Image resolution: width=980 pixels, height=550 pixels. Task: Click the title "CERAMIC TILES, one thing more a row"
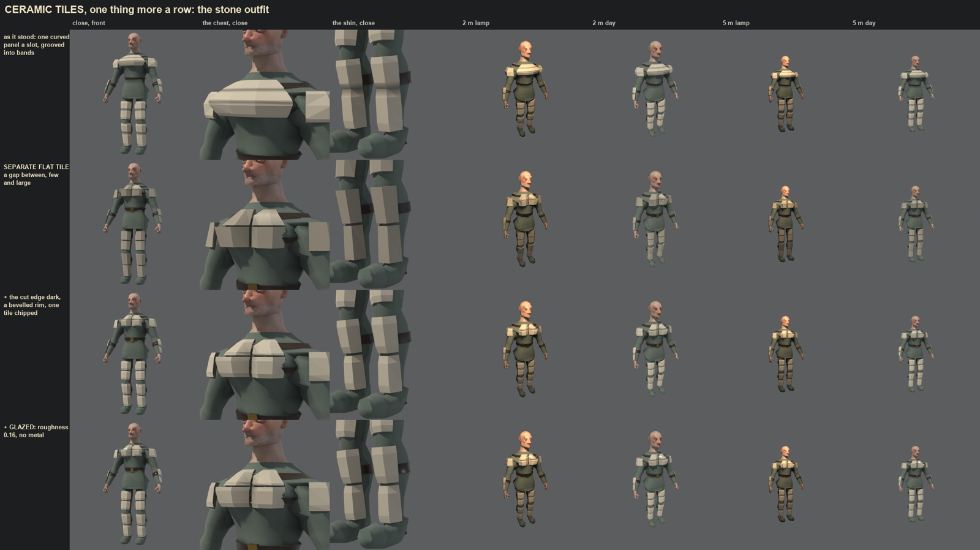coord(137,10)
